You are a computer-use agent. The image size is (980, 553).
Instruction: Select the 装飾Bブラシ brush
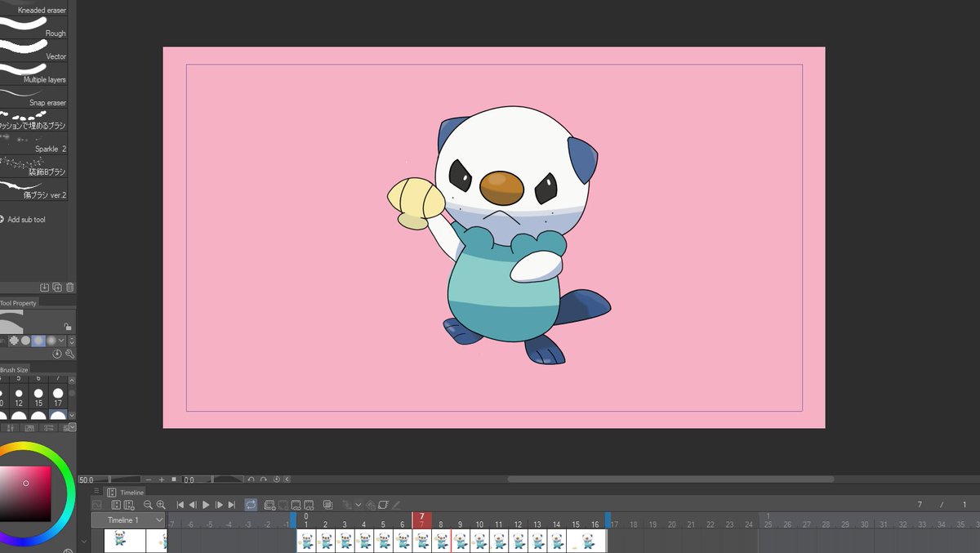(x=33, y=165)
